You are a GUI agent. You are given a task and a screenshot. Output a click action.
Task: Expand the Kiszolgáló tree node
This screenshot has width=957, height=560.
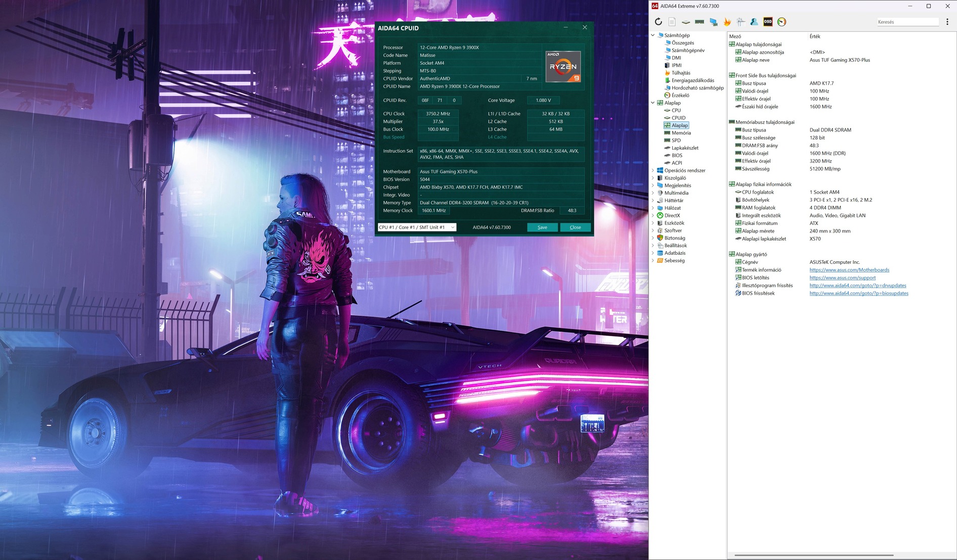653,178
